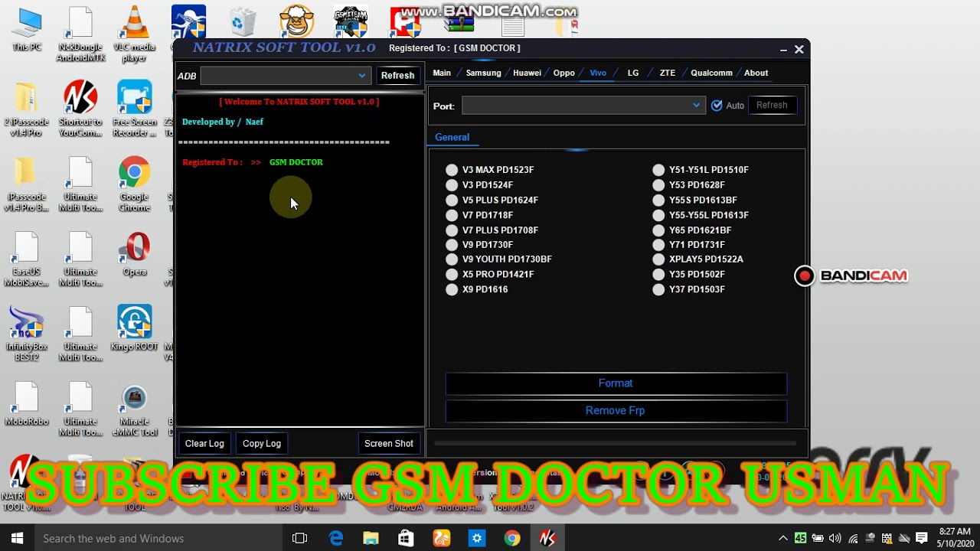
Task: Open Miracle eMMC Tool shortcut
Action: point(134,409)
